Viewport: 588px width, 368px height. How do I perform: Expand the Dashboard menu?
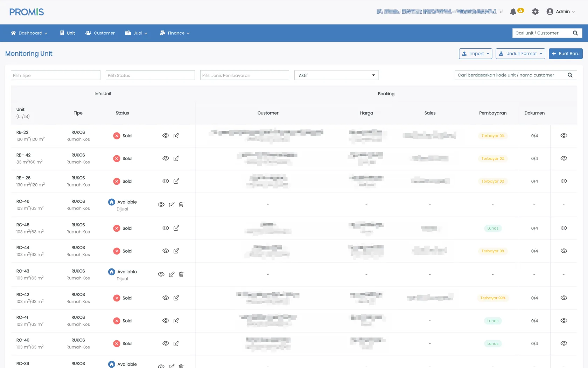[29, 33]
